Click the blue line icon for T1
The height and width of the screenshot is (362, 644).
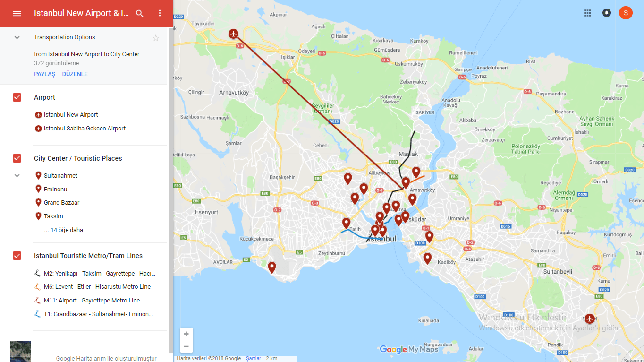click(x=38, y=314)
